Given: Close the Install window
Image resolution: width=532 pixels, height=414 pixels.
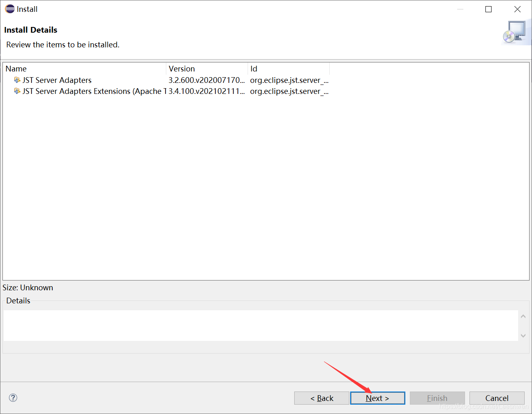Looking at the screenshot, I should 517,9.
